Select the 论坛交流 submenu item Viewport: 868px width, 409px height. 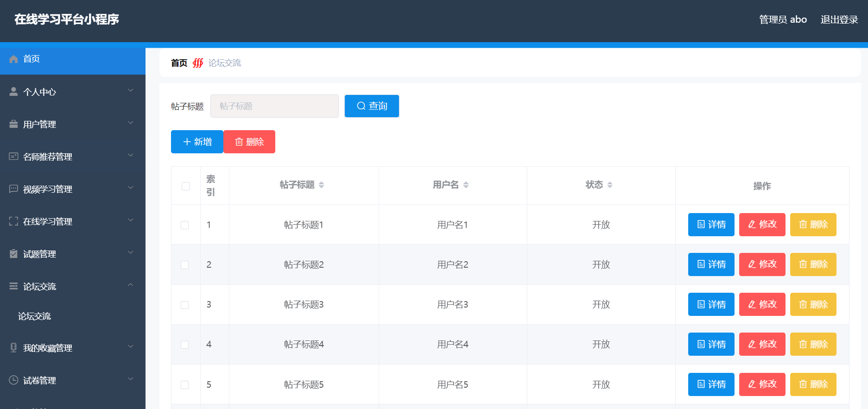click(73, 316)
